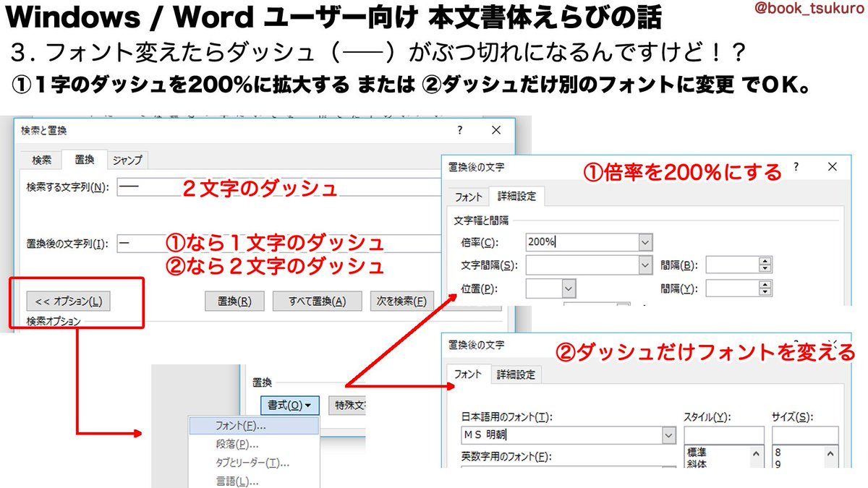Close the 200% 置換後の文字 dialog

point(833,166)
